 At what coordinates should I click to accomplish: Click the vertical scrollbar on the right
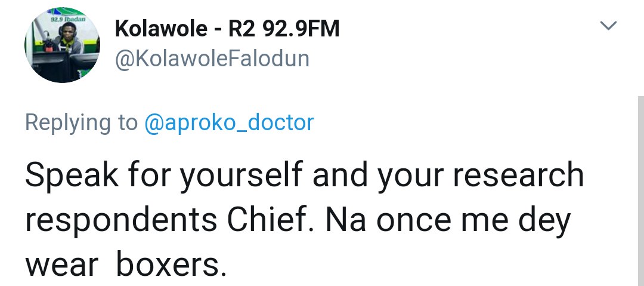[640, 191]
